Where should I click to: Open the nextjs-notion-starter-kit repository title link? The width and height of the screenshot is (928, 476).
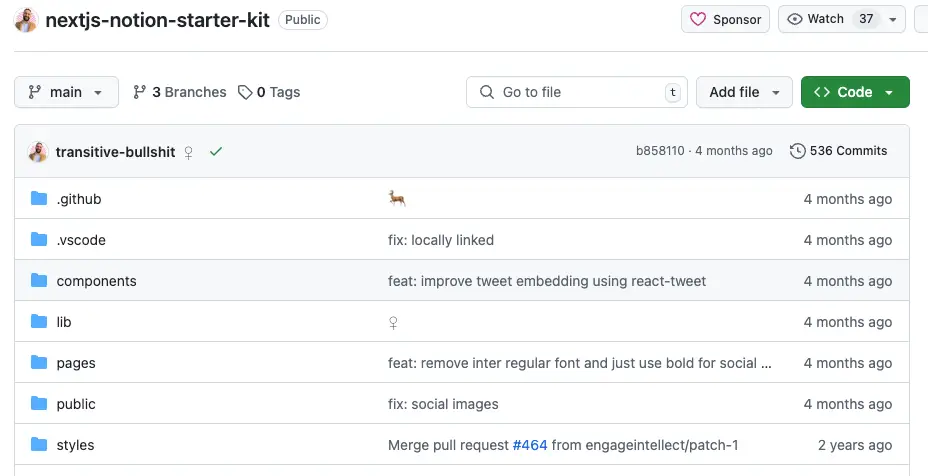coord(157,20)
